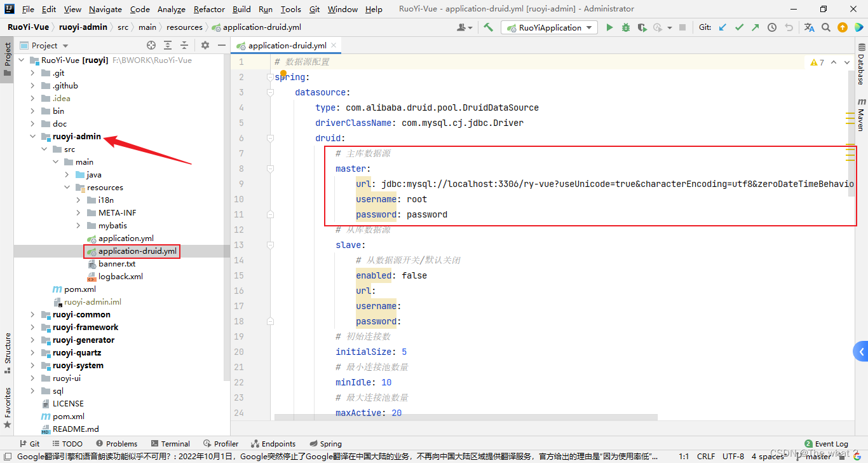Open the Refactor menu
Viewport: 868px width, 463px height.
coord(209,9)
